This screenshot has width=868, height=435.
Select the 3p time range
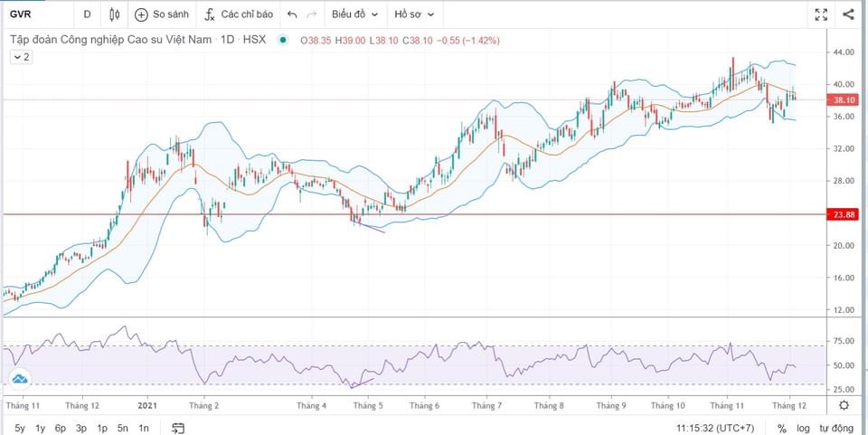(81, 428)
